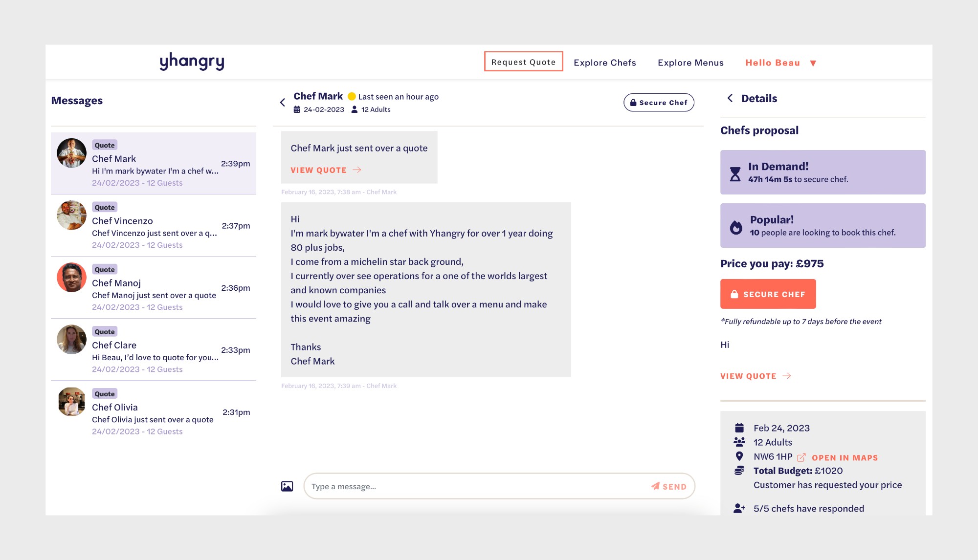Open Chef Mark's profile photo
The width and height of the screenshot is (978, 560).
[x=71, y=153]
